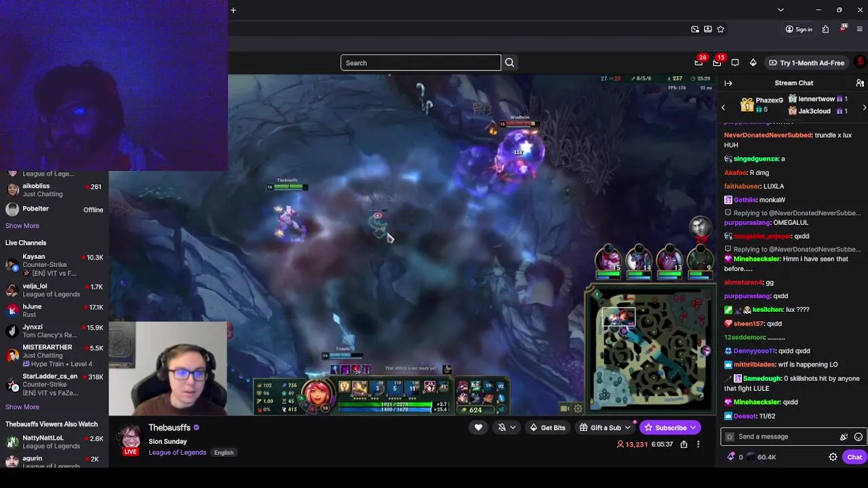Click the Search input field
Screen dimensions: 868x488
point(420,63)
